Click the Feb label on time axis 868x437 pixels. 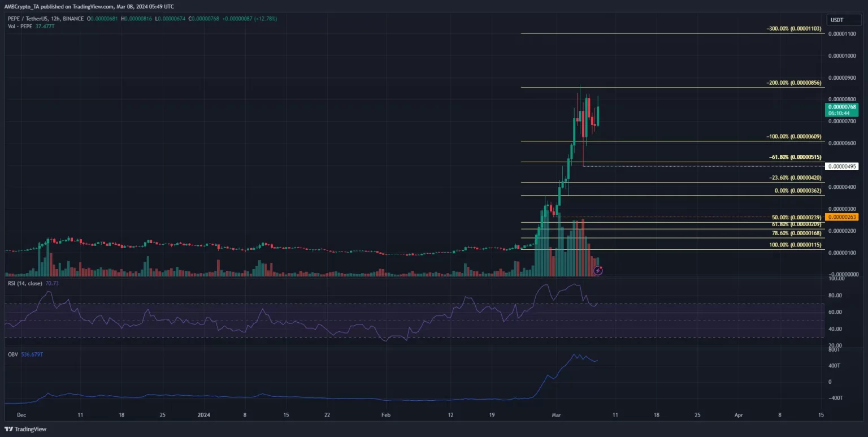[386, 414]
